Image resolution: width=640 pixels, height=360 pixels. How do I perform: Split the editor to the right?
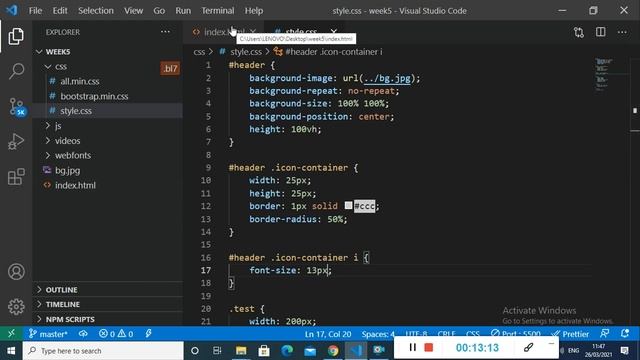[x=600, y=32]
